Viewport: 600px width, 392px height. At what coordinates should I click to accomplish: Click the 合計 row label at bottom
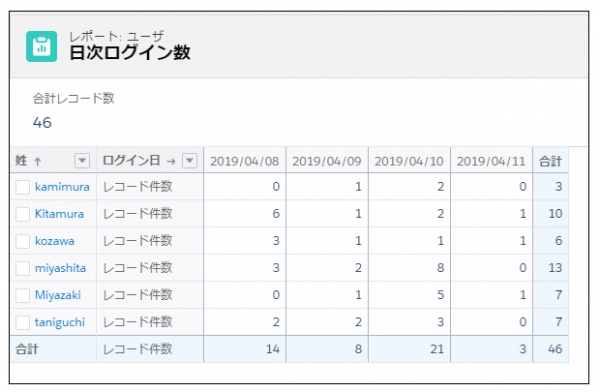pyautogui.click(x=27, y=349)
